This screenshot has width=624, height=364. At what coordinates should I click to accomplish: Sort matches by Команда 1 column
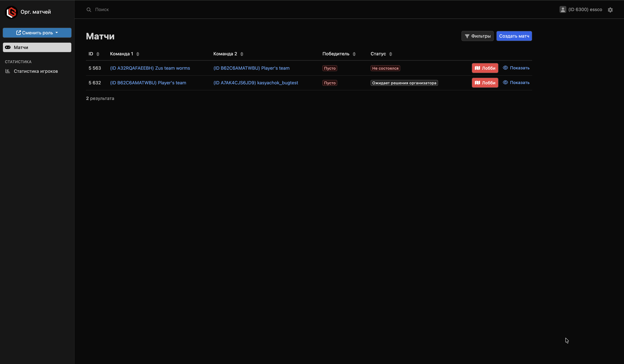pyautogui.click(x=138, y=54)
